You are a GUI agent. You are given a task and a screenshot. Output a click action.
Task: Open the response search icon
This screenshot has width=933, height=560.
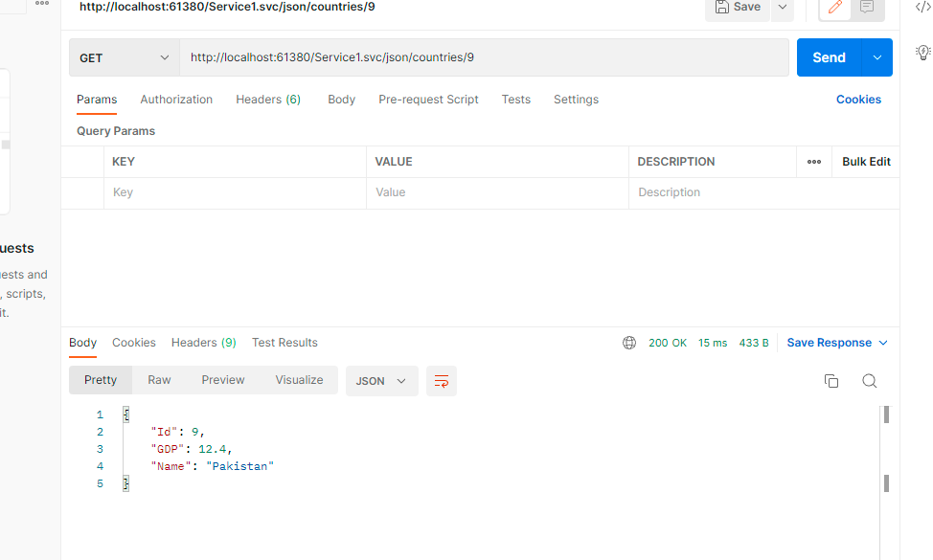coord(870,381)
